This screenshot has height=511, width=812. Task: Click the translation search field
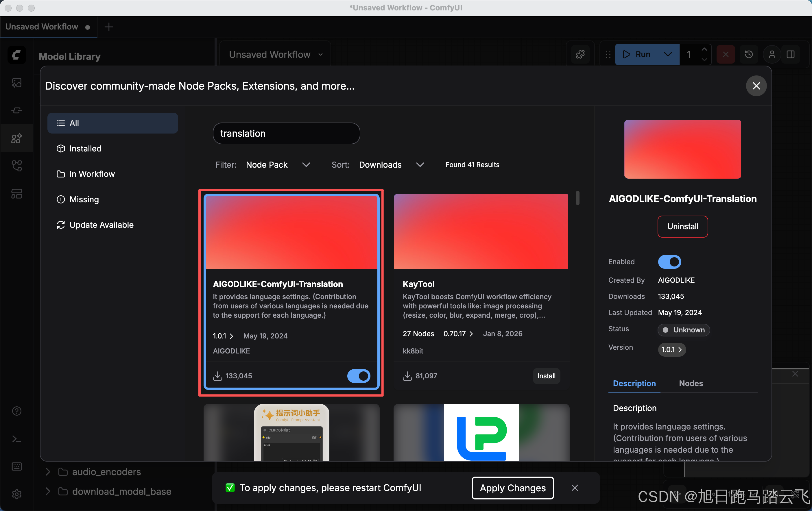[x=286, y=134]
